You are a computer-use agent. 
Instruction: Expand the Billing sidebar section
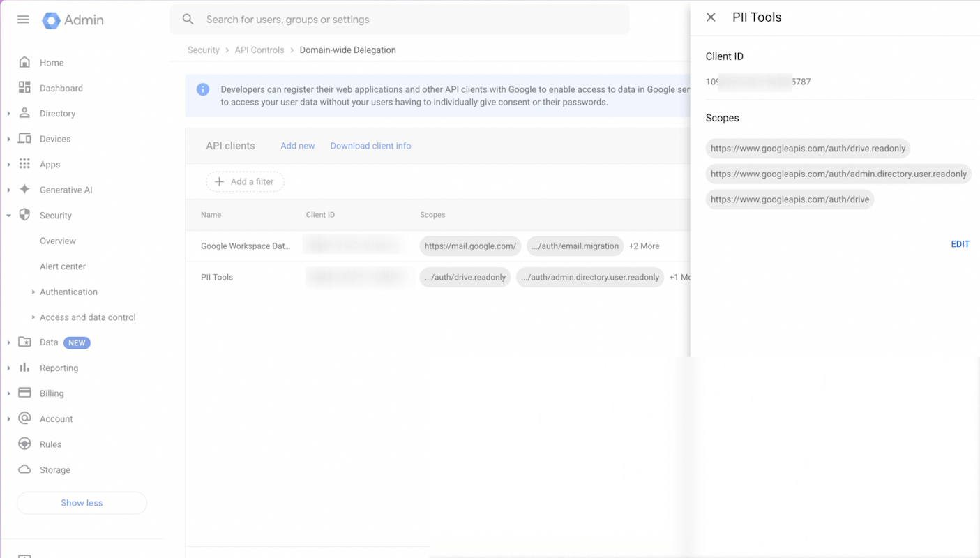click(x=8, y=393)
